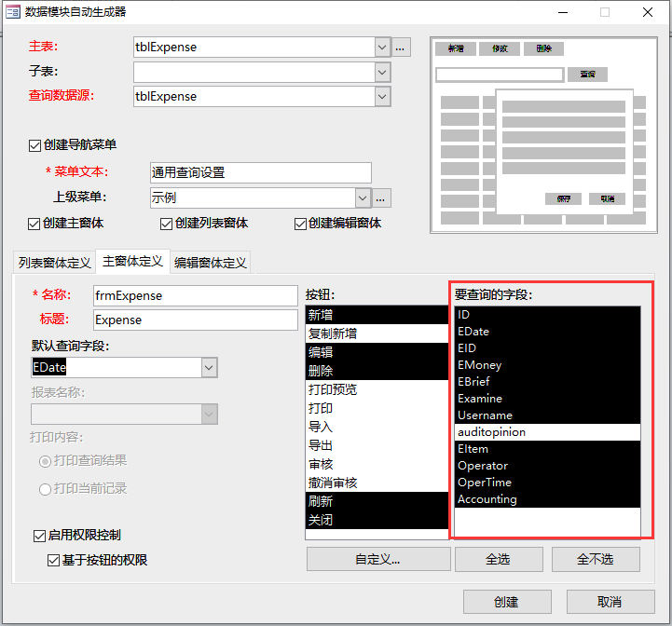Select Examine in the query fields list
Screen dimensions: 672x626
[x=547, y=399]
